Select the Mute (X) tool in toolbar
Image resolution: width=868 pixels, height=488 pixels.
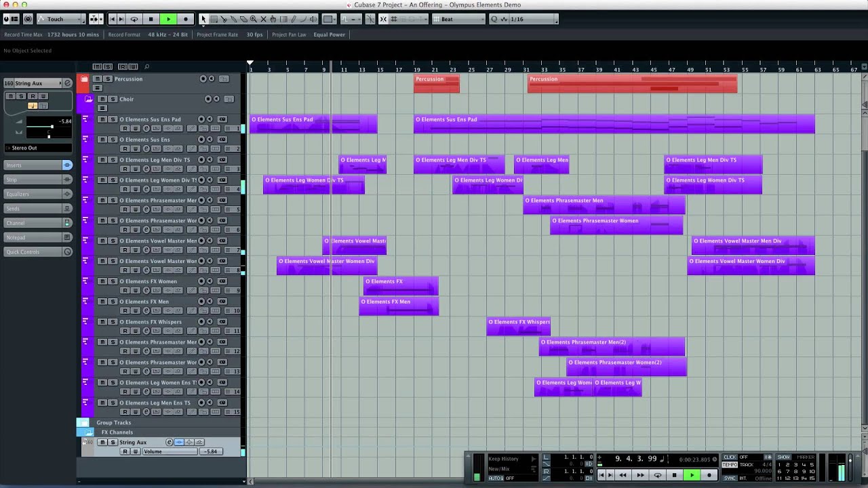coord(263,19)
